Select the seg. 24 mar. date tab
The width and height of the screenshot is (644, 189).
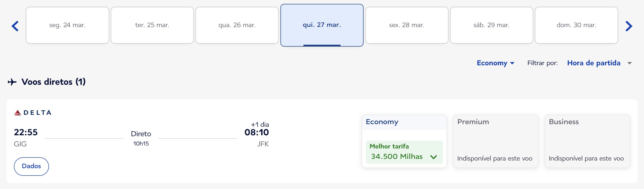pyautogui.click(x=67, y=25)
